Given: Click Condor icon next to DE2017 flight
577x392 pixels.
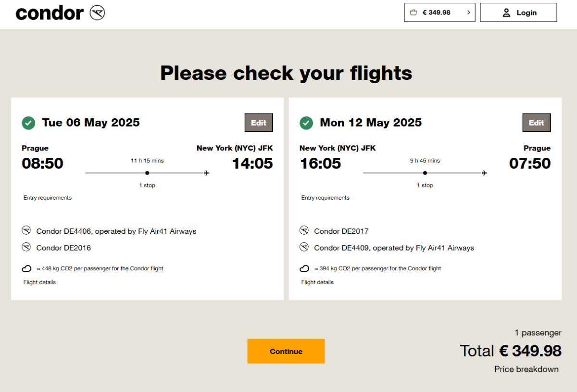Looking at the screenshot, I should coord(304,230).
